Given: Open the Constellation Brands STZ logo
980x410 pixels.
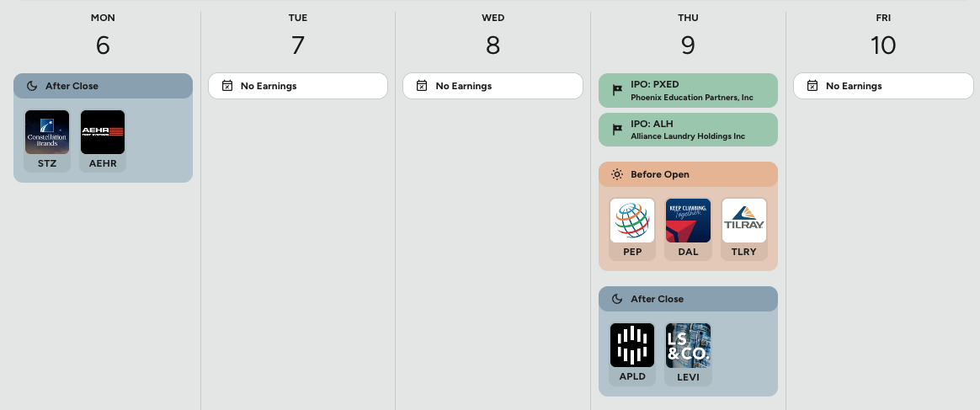Looking at the screenshot, I should coord(47,132).
